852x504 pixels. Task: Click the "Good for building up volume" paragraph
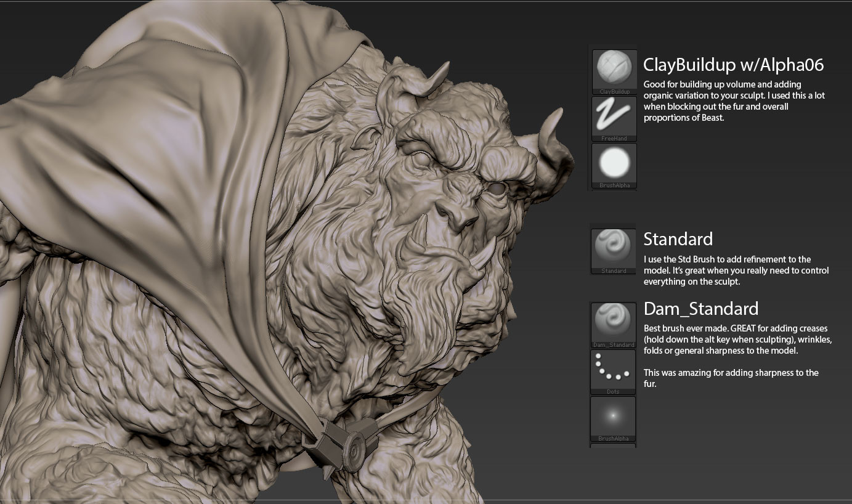tap(734, 101)
